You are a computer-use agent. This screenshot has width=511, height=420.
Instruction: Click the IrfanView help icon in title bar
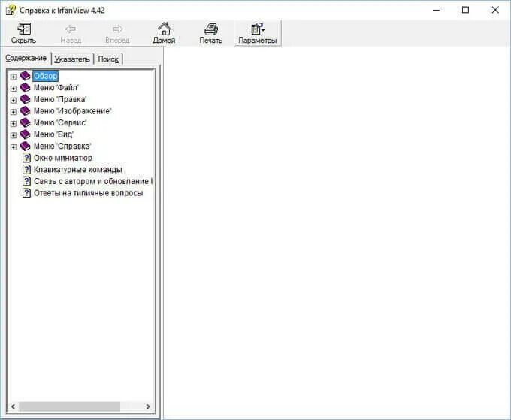(x=11, y=10)
